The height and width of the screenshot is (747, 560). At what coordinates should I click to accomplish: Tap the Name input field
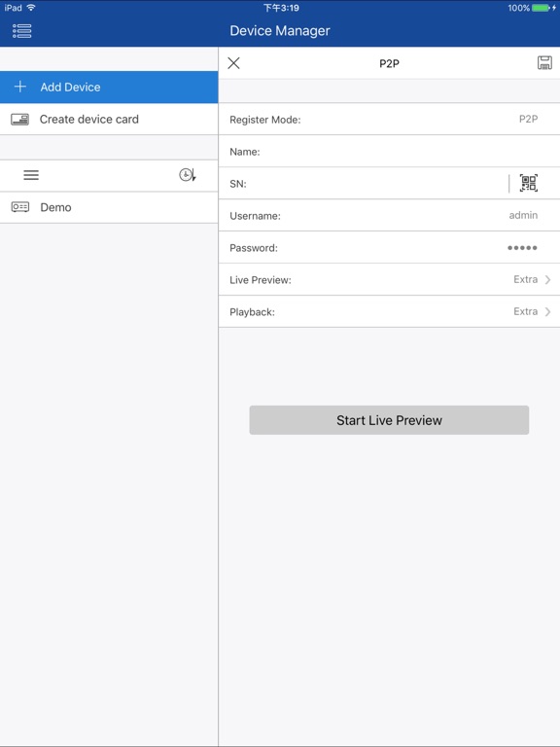coord(389,152)
